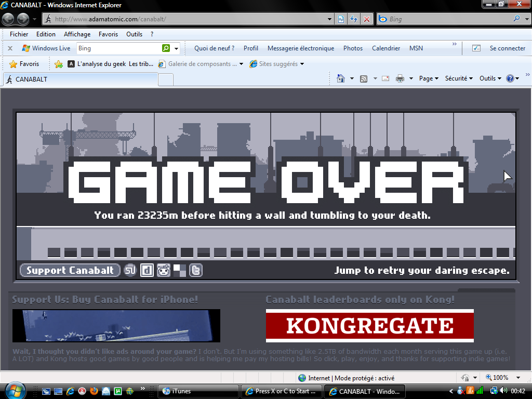This screenshot has height=399, width=532.
Task: Open the Page dropdown menu
Action: pos(429,78)
